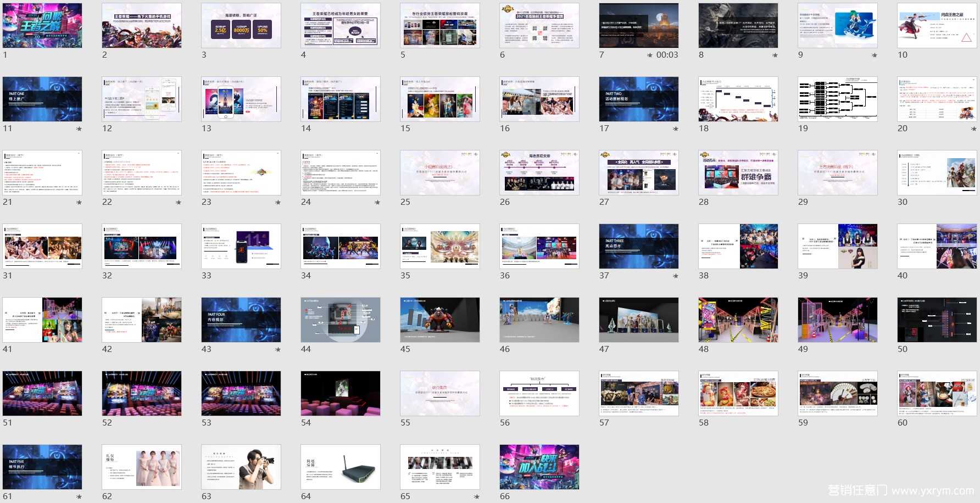Select slide 1 title cover thumbnail
This screenshot has width=980, height=503.
pyautogui.click(x=42, y=26)
